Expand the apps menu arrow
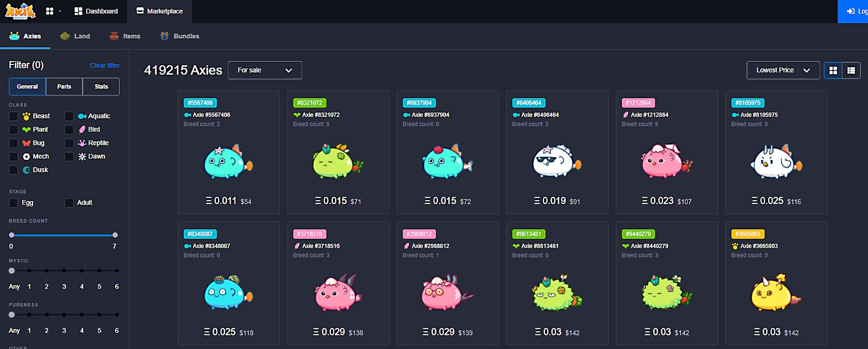868x349 pixels. click(x=60, y=11)
